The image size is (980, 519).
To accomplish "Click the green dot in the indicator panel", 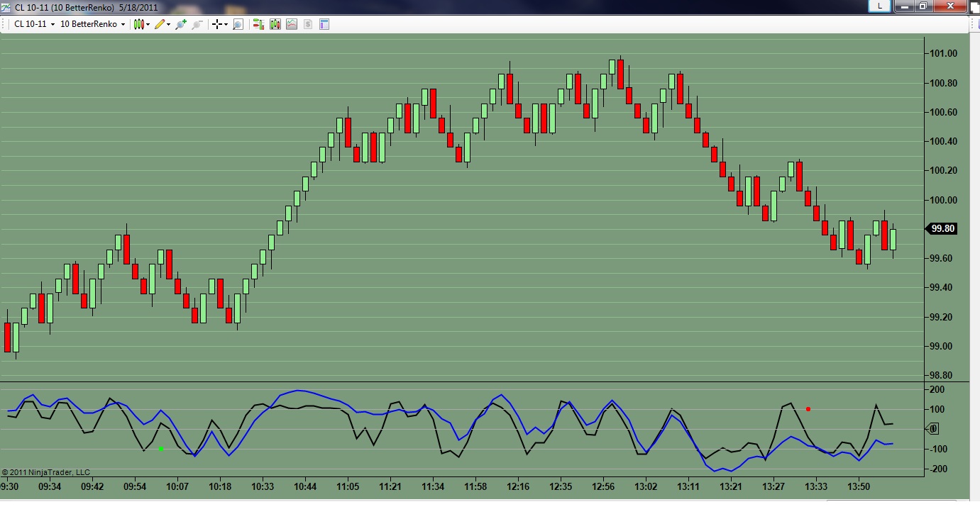I will click(161, 449).
